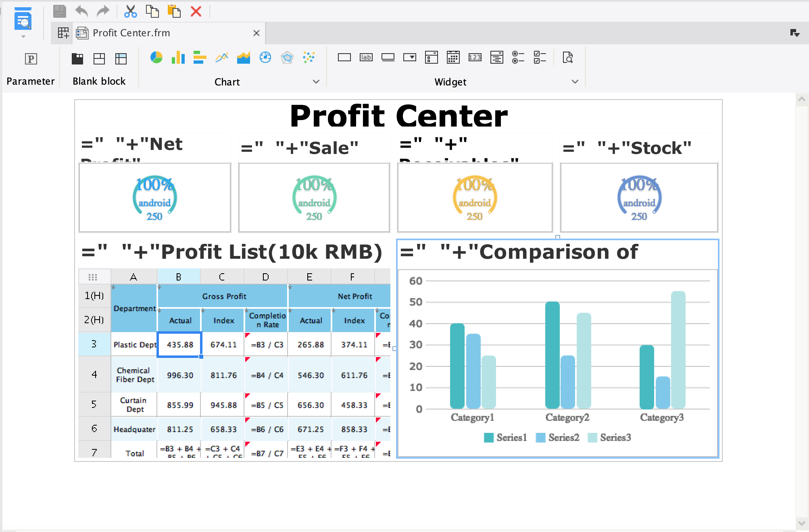Select cell with formula =B3 / C3

click(266, 345)
